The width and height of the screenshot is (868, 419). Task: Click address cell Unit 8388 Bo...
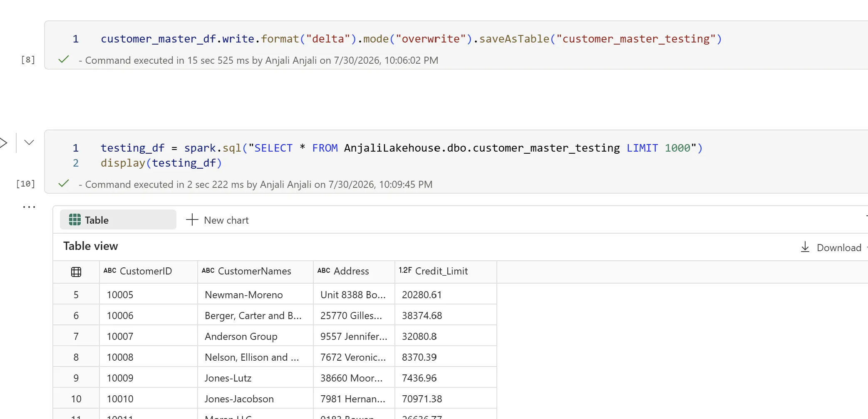tap(354, 294)
